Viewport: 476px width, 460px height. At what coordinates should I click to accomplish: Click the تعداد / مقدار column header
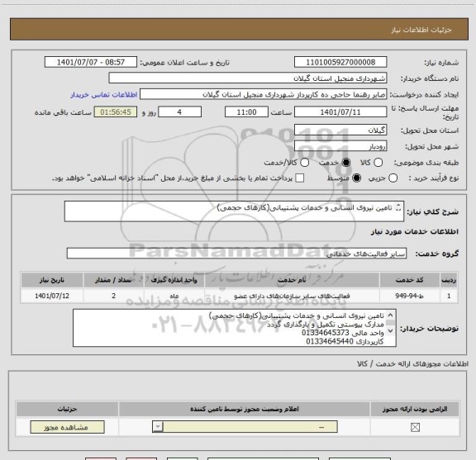point(113,280)
